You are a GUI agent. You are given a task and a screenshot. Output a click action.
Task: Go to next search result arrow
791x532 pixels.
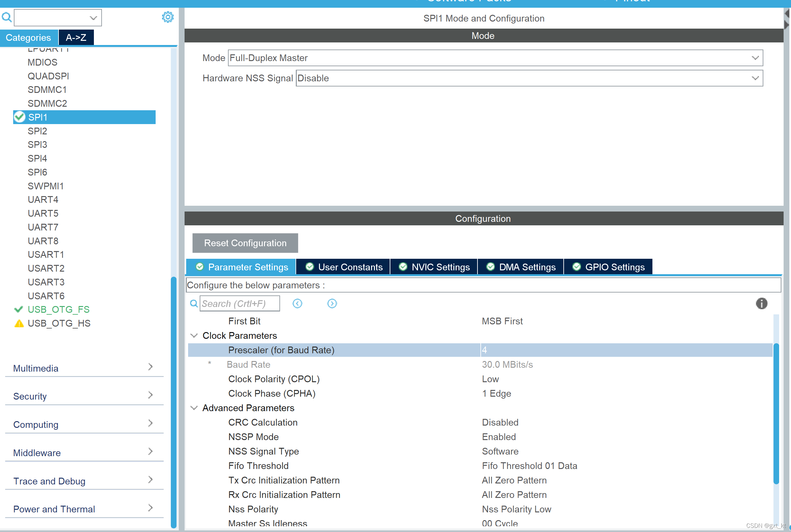coord(332,303)
